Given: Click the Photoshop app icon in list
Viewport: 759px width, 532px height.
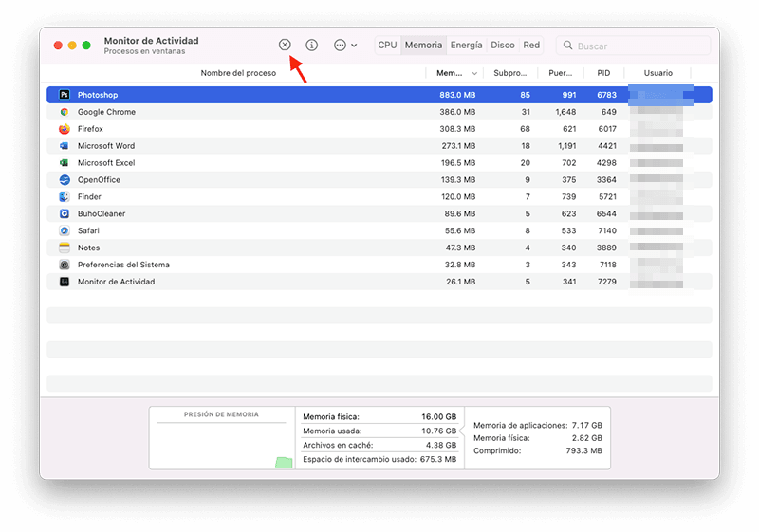Looking at the screenshot, I should [x=65, y=95].
